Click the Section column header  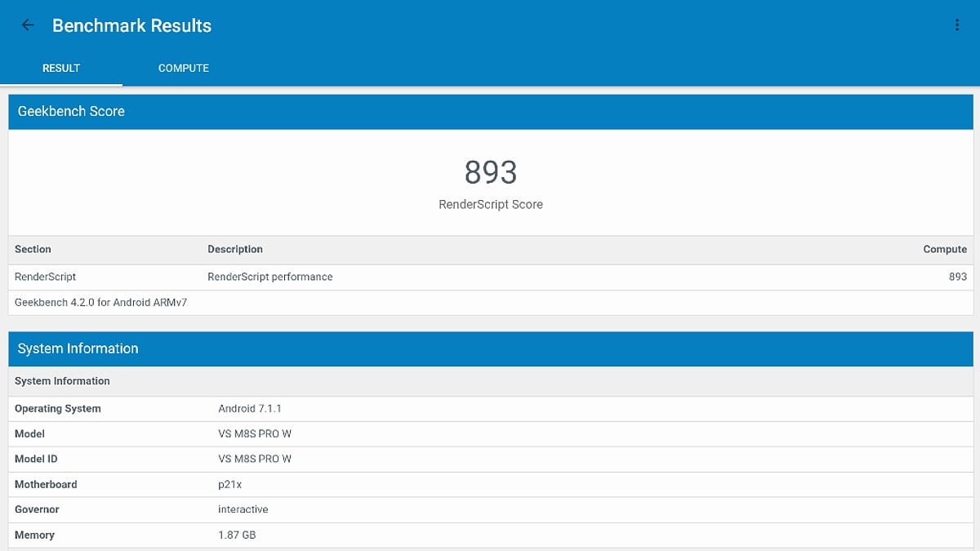pos(33,249)
